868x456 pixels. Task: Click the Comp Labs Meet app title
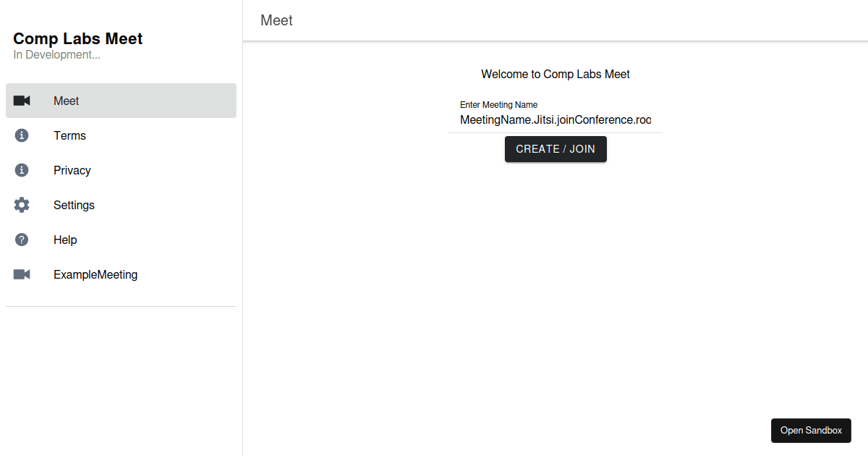pos(77,38)
